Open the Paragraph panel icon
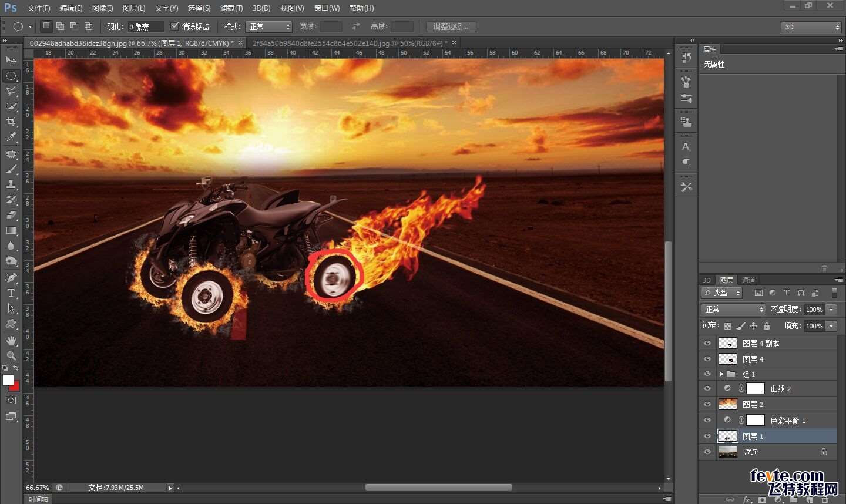This screenshot has width=846, height=504. (x=686, y=163)
